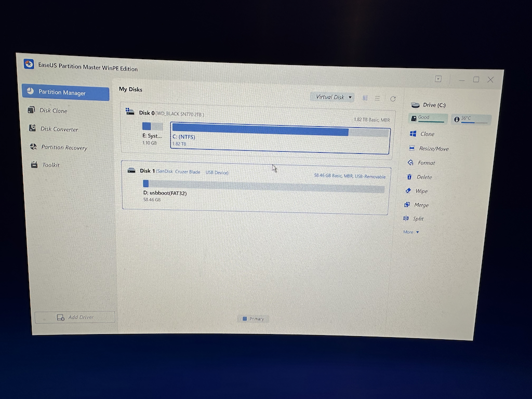The image size is (532, 399).
Task: Click the Wipe action
Action: tap(421, 191)
